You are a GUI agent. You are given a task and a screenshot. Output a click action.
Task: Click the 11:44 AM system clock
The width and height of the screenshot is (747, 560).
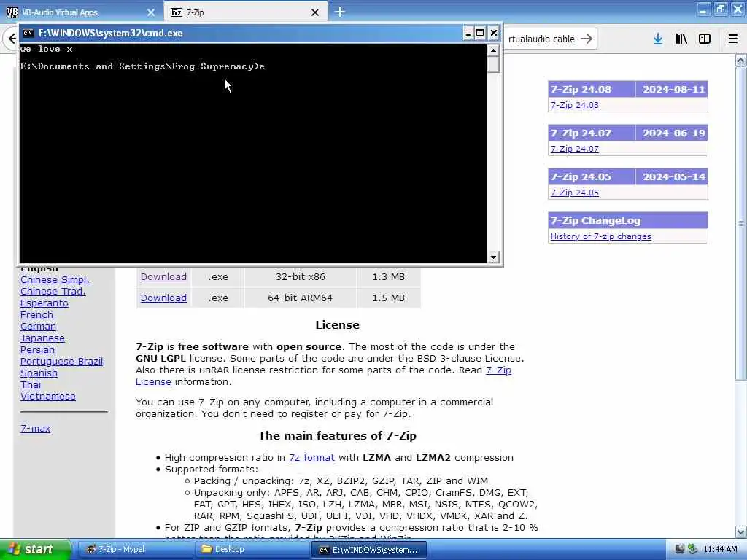720,550
